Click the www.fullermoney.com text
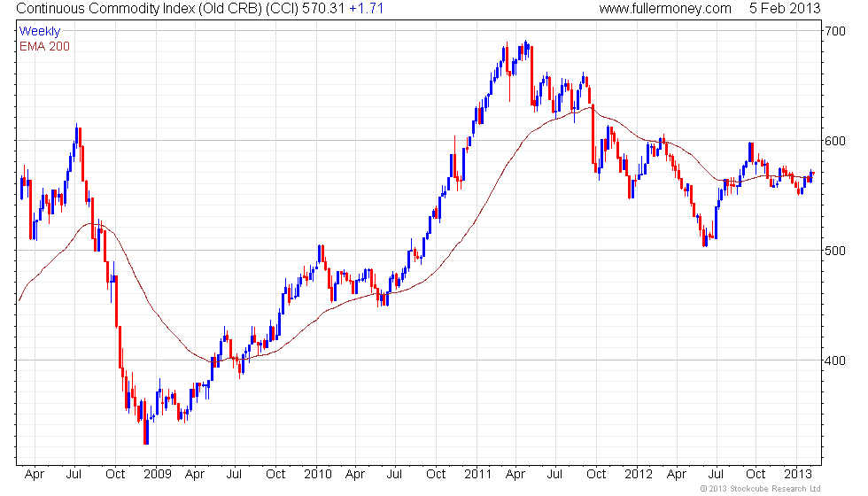 coord(665,9)
